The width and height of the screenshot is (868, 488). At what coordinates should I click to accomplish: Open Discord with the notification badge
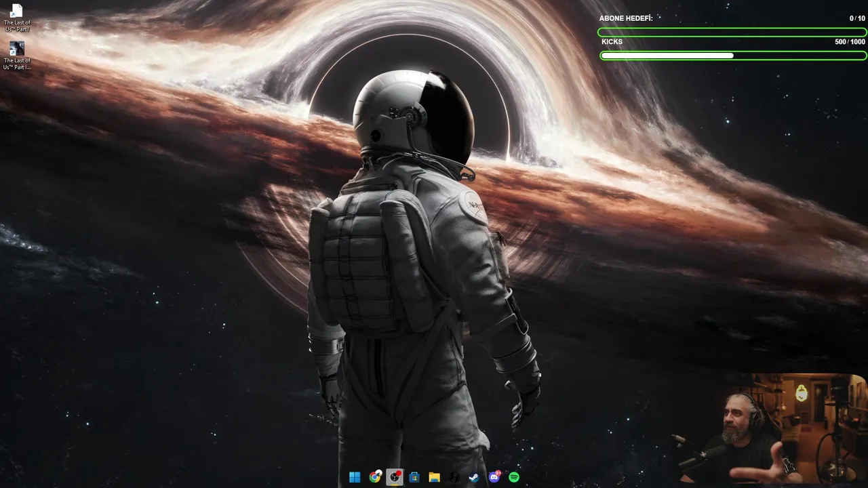(494, 477)
